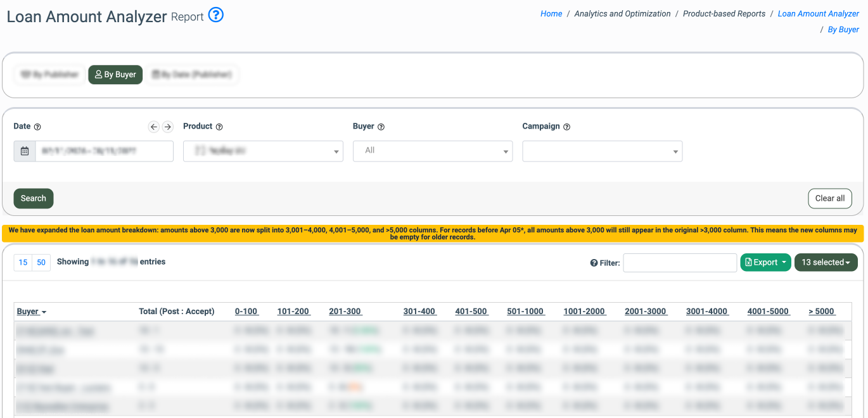
Task: Sort by 501-1000 column header
Action: click(x=526, y=312)
